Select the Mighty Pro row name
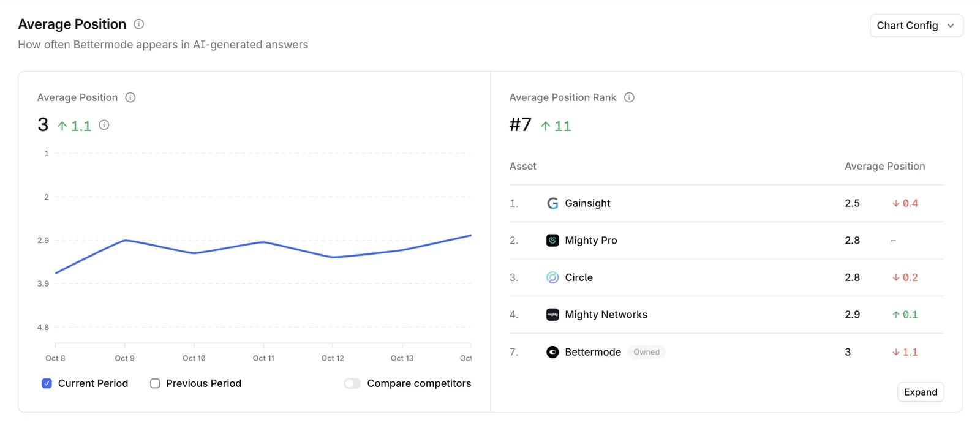 (x=591, y=241)
